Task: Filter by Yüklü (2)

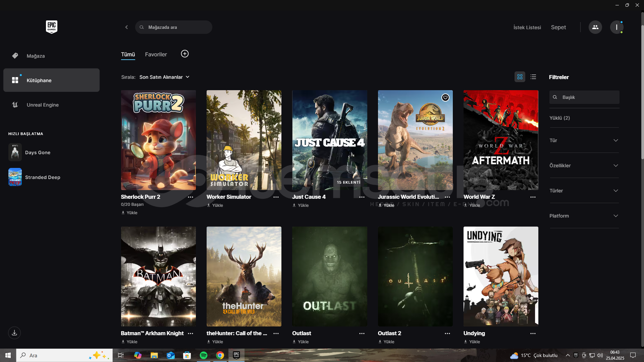Action: 559,118
